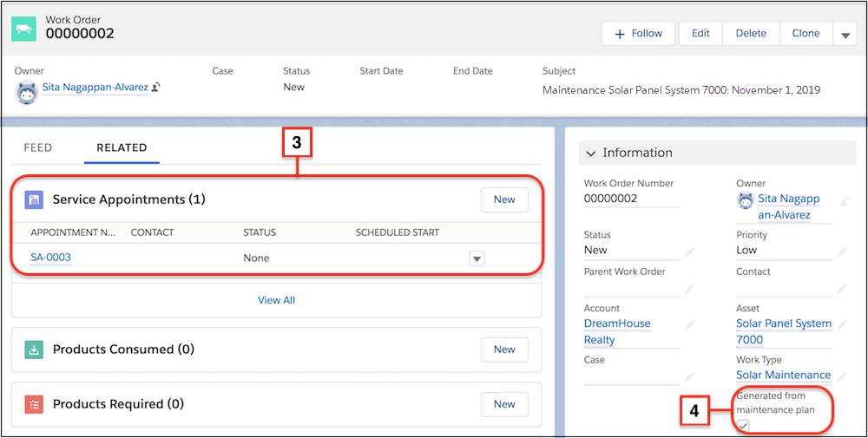Image resolution: width=868 pixels, height=438 pixels.
Task: Edit the Case field pencil icon
Action: (689, 376)
